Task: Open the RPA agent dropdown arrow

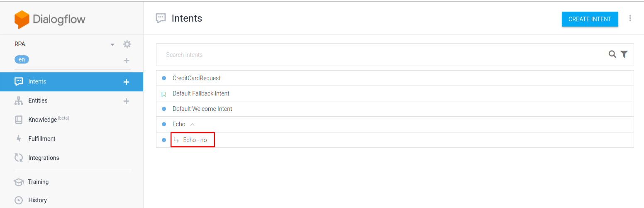Action: (x=112, y=44)
